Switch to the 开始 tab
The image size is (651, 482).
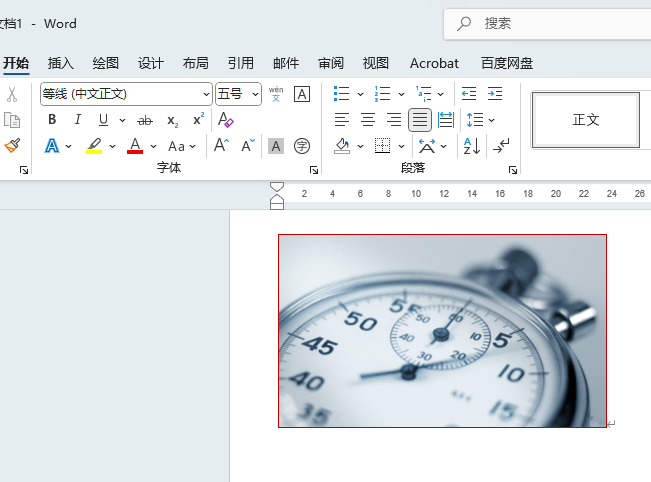[16, 64]
